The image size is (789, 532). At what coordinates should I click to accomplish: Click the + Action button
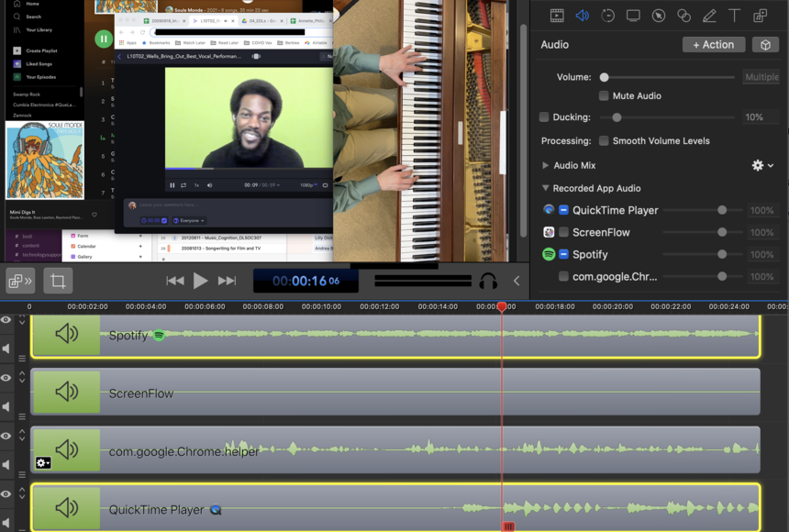point(714,45)
